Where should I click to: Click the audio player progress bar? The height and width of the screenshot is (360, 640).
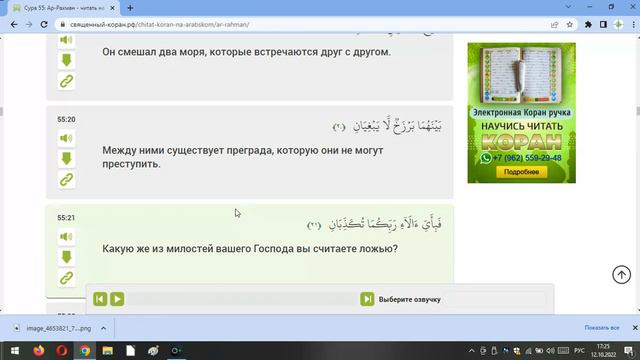242,299
